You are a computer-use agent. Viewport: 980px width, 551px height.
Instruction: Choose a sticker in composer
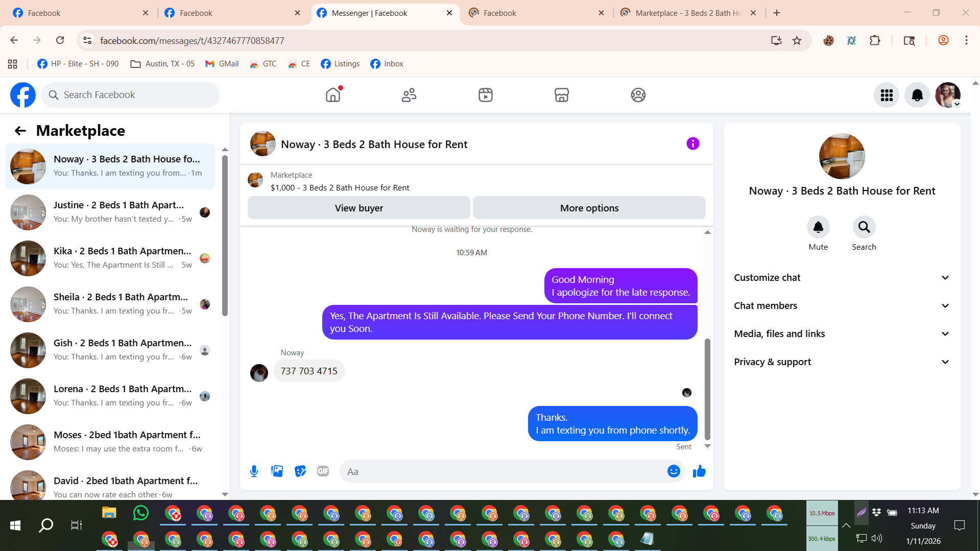300,471
